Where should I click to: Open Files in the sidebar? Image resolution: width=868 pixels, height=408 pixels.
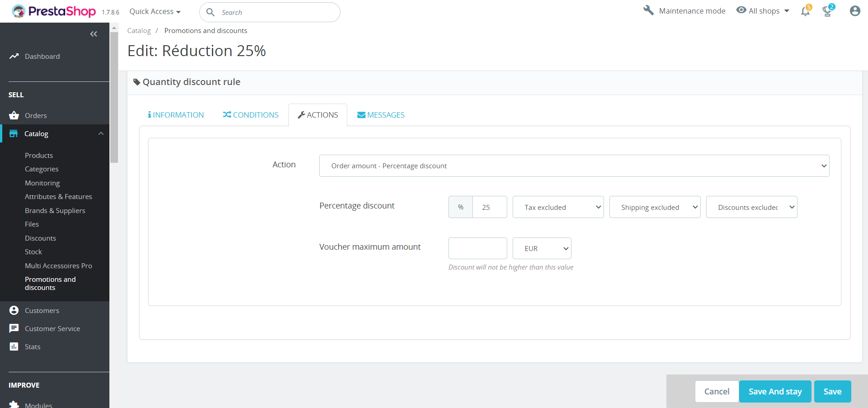[x=32, y=224]
